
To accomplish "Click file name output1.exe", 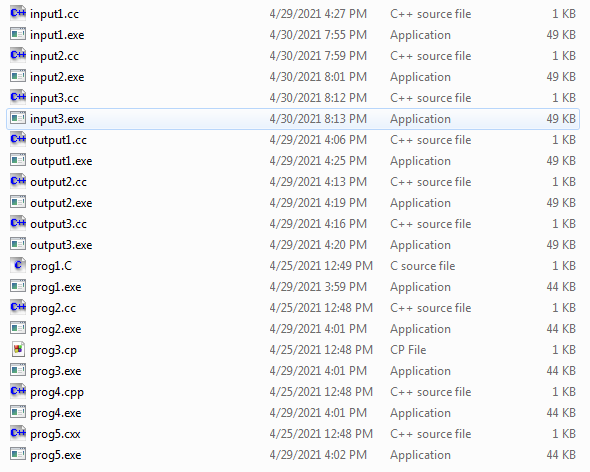I will pos(61,161).
